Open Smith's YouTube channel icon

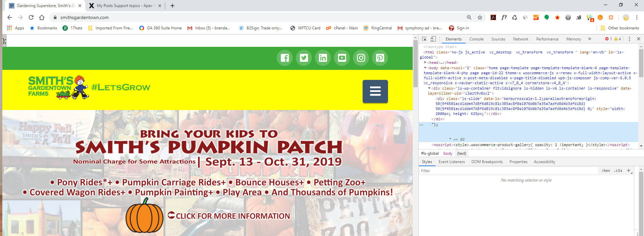tap(342, 58)
